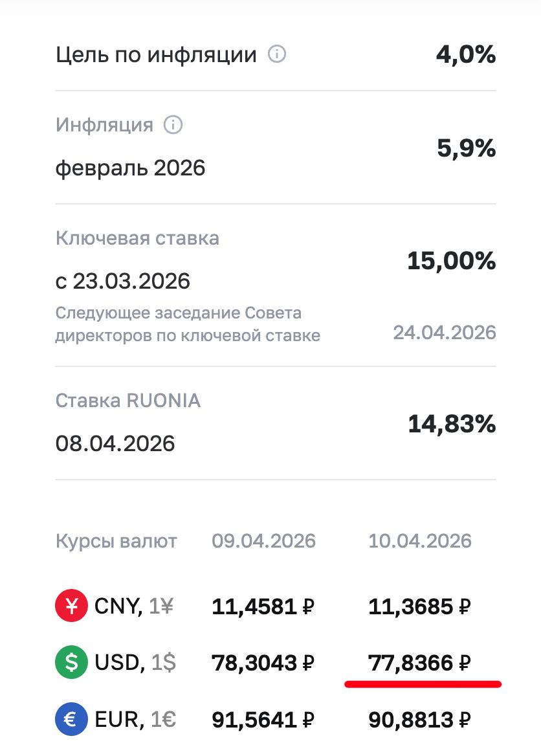The height and width of the screenshot is (756, 541).
Task: Click the USD rate 78,3043 ₽
Action: click(x=263, y=663)
